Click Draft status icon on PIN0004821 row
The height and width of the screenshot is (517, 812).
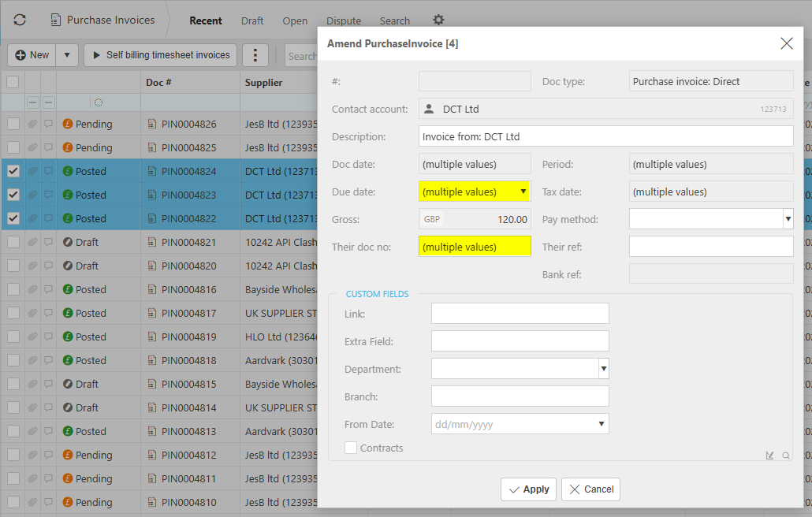click(x=68, y=242)
